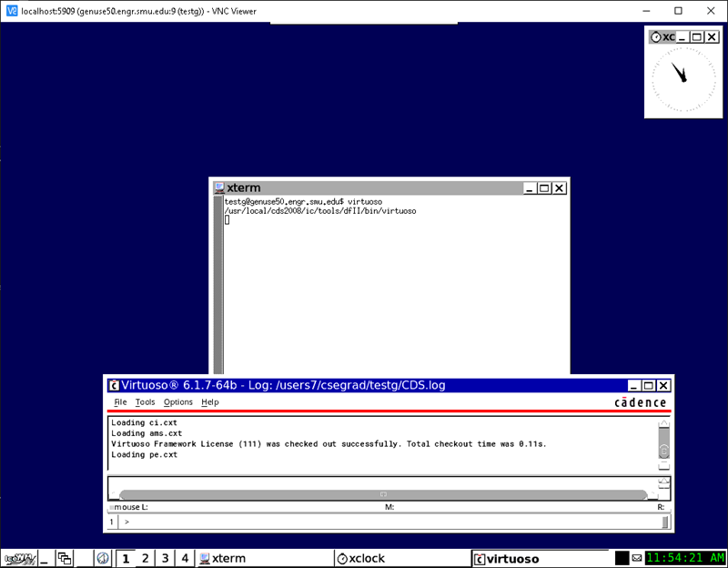Open the Options menu in Virtuoso
Screen dimensions: 728x568
pyautogui.click(x=178, y=402)
